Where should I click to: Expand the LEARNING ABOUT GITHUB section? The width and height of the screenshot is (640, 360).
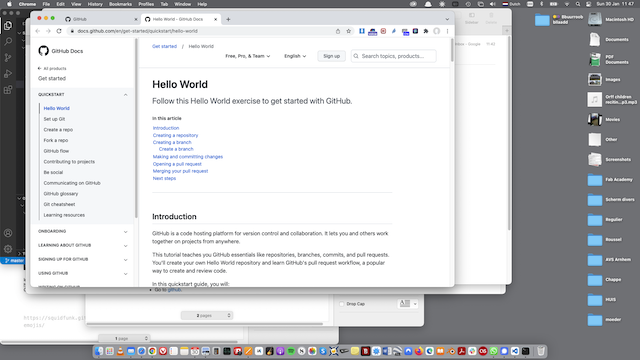tap(125, 246)
